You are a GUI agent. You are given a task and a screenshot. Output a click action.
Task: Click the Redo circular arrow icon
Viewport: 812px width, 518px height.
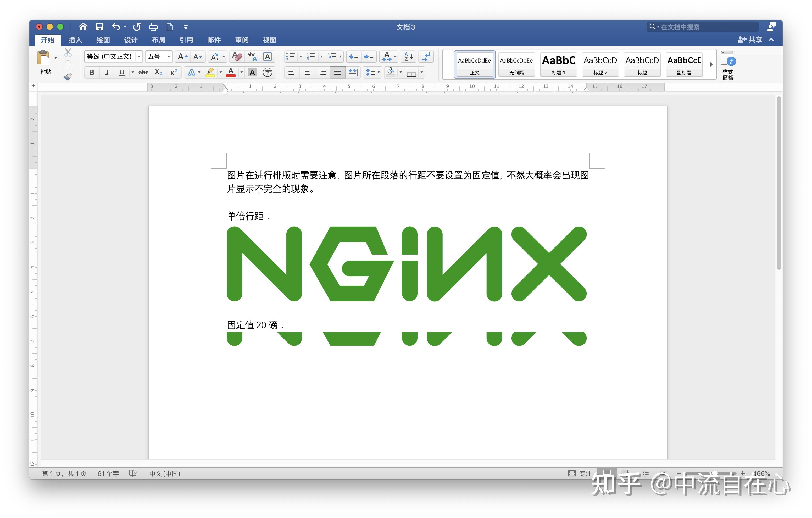pyautogui.click(x=137, y=27)
